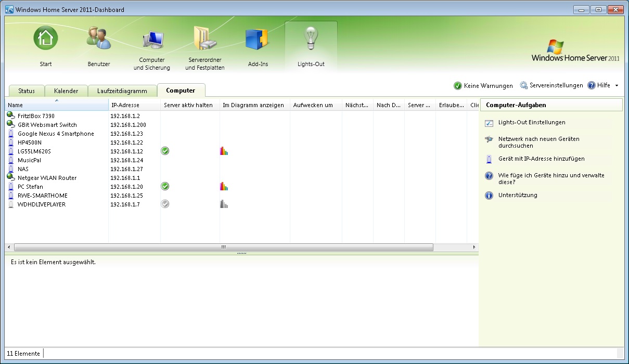This screenshot has height=364, width=629.
Task: Open the Unterstützung link
Action: pyautogui.click(x=518, y=195)
